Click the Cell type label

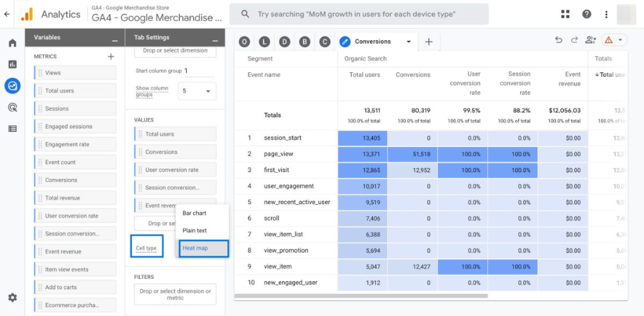pyautogui.click(x=146, y=248)
